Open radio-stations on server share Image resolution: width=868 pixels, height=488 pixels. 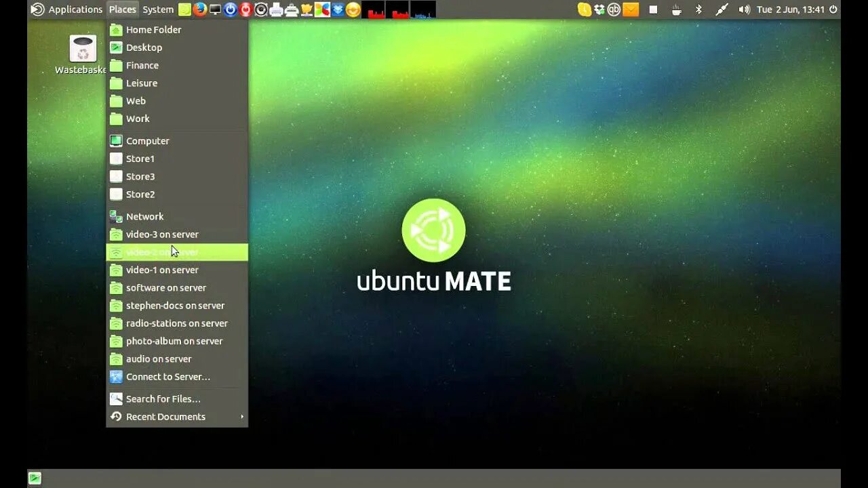[x=177, y=323]
